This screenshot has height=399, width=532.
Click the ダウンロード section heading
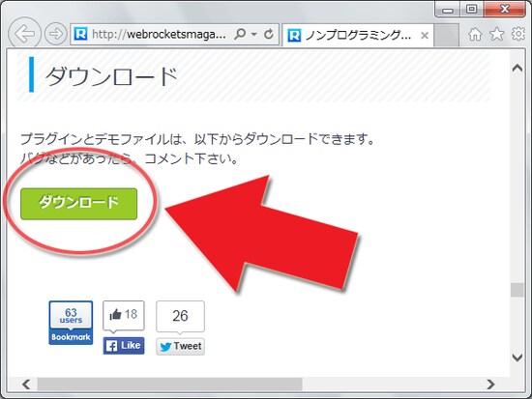pyautogui.click(x=111, y=76)
